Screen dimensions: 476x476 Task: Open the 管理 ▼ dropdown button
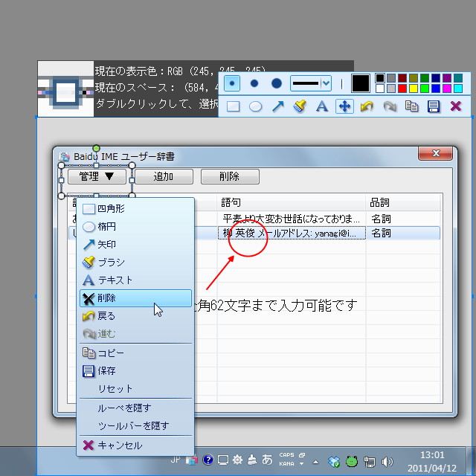[97, 177]
